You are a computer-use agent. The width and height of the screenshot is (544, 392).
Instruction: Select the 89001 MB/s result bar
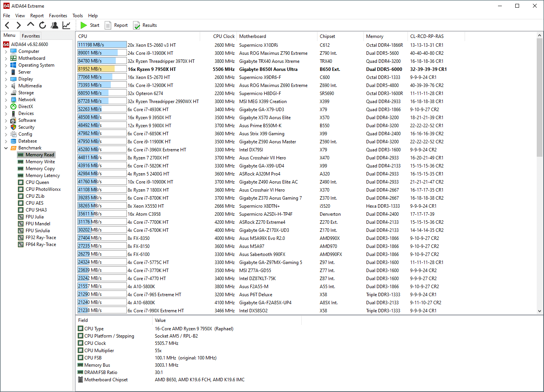(102, 53)
